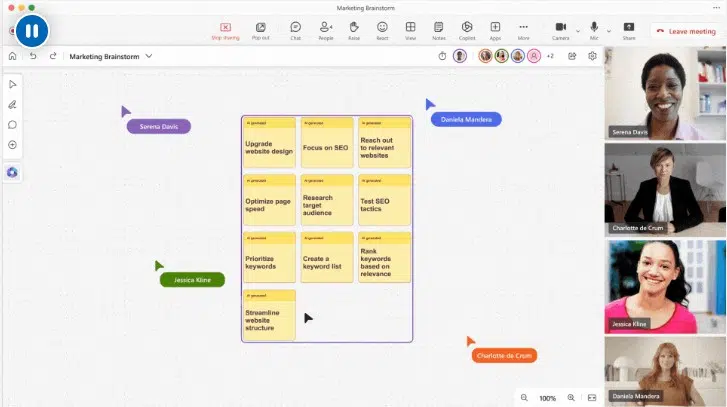Go to the whiteboard Home
The width and height of the screenshot is (727, 407).
point(13,56)
